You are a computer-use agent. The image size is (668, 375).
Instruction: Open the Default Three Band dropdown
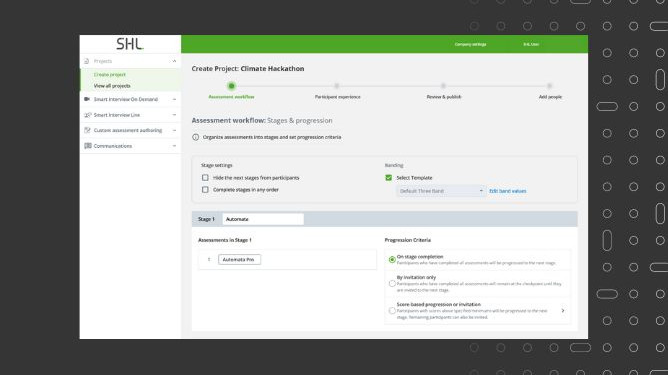(441, 191)
